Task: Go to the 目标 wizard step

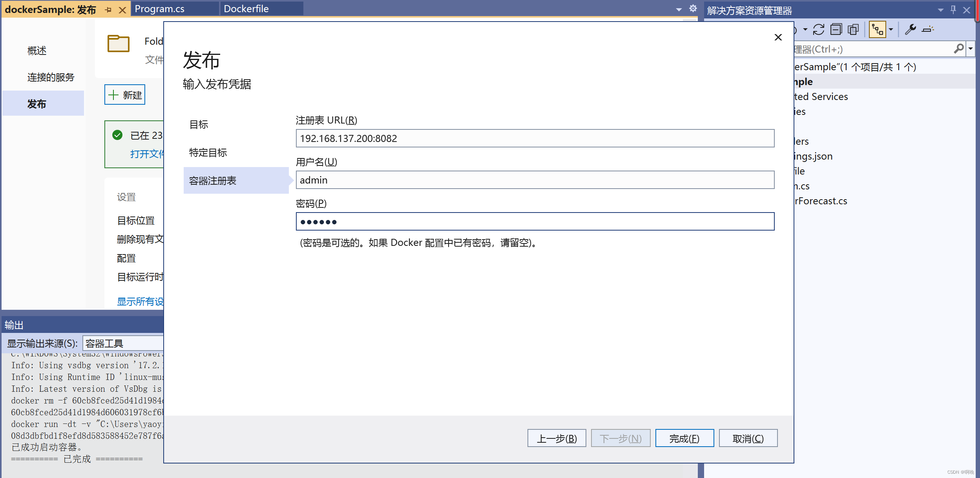Action: click(x=199, y=124)
